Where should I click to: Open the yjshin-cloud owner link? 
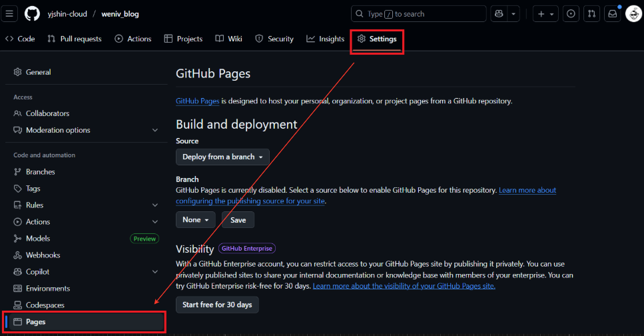tap(67, 14)
